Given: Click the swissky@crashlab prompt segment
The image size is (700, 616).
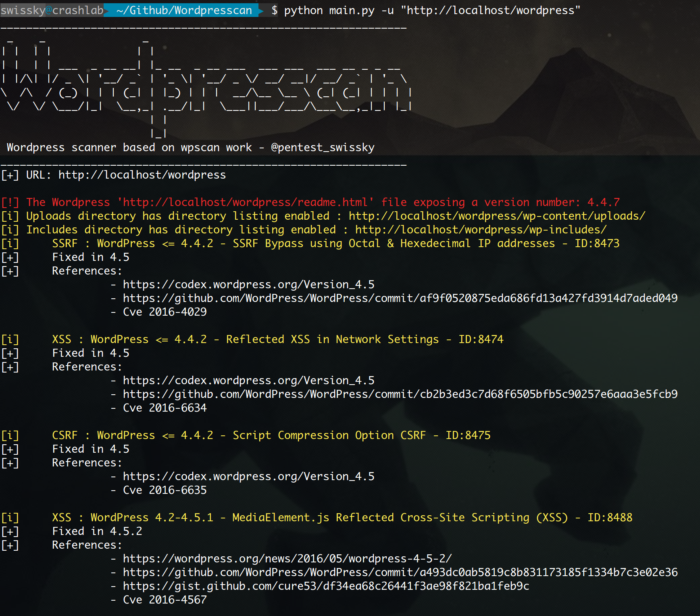Looking at the screenshot, I should [x=52, y=10].
